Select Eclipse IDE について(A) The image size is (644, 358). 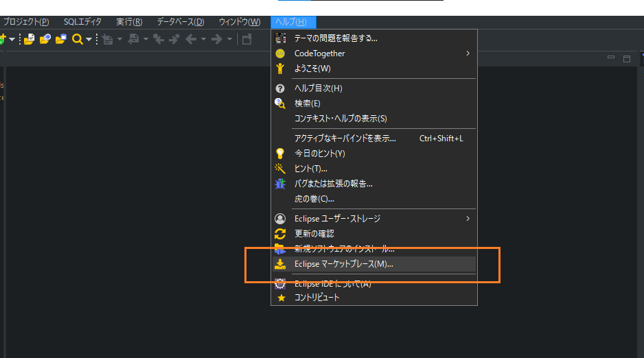pos(373,283)
